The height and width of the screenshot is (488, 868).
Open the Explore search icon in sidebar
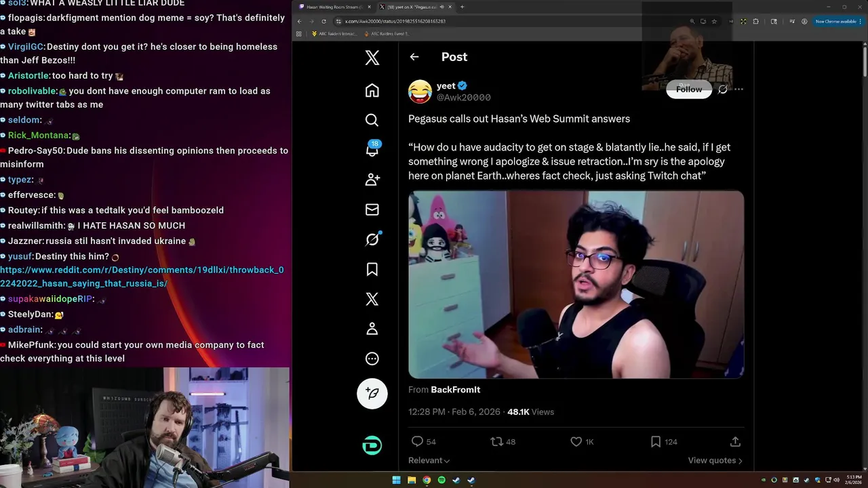372,120
